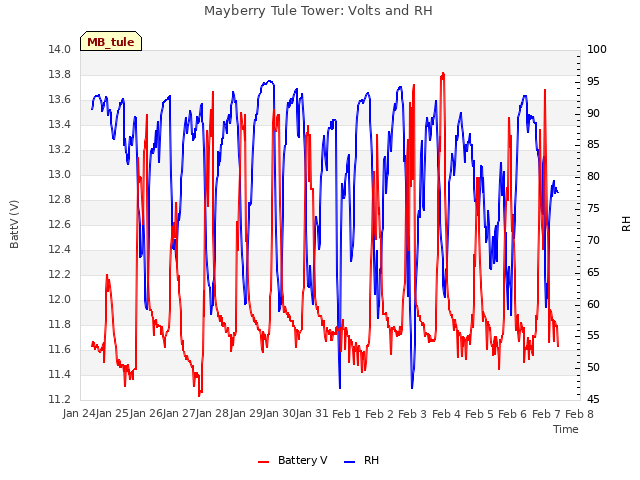The width and height of the screenshot is (640, 480).
Task: Click the 80 RH axis value
Action: (x=593, y=177)
